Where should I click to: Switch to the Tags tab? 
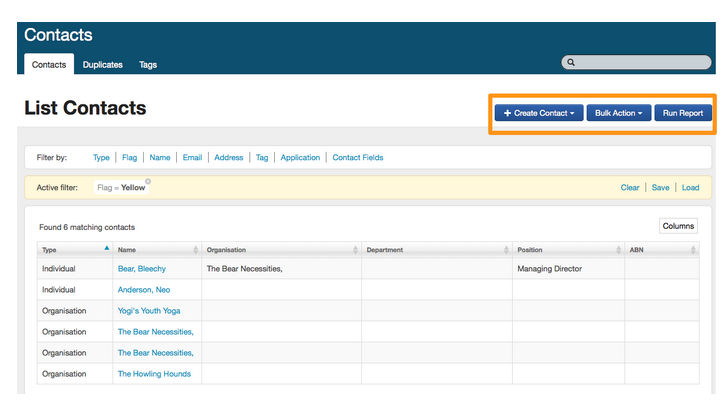pyautogui.click(x=148, y=65)
